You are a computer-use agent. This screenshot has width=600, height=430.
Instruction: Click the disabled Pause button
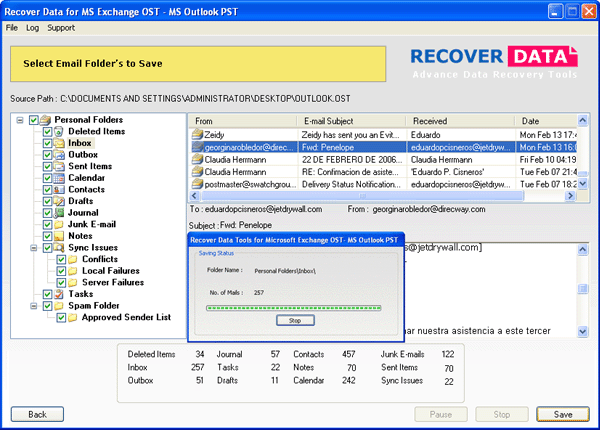pos(441,414)
